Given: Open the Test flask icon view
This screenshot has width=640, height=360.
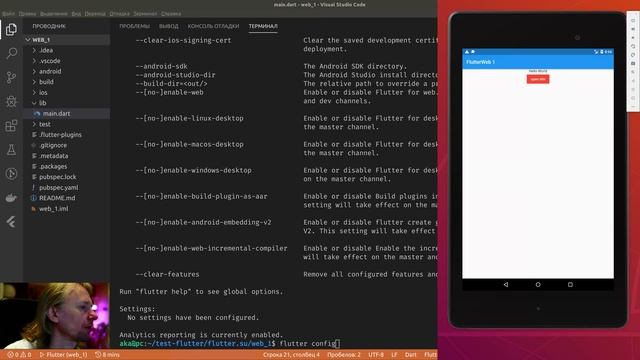Looking at the screenshot, I should [x=11, y=149].
